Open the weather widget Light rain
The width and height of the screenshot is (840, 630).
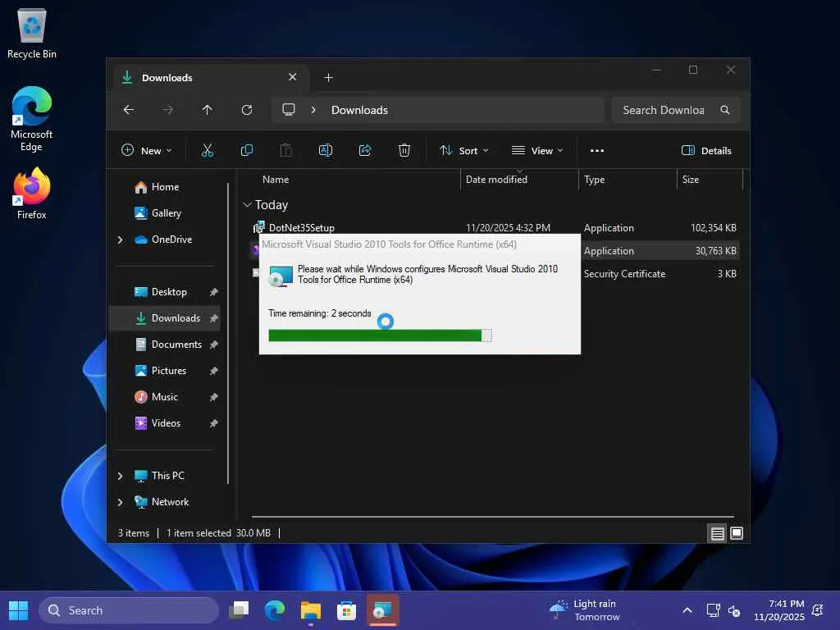(586, 610)
